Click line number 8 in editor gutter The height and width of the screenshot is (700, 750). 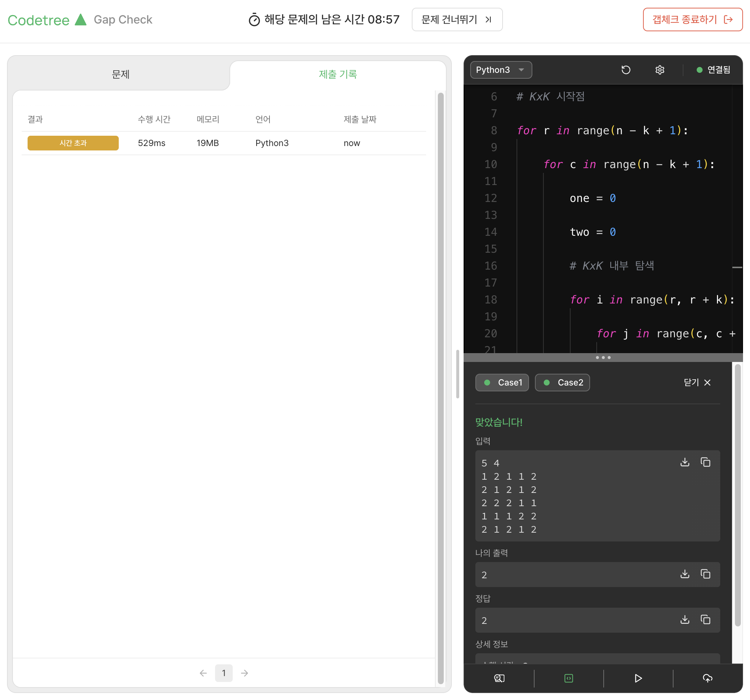point(494,131)
